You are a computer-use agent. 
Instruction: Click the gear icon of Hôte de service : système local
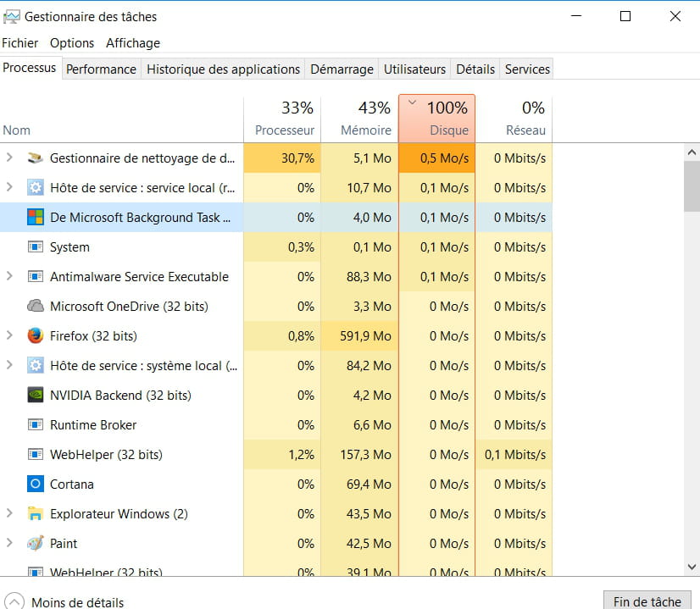(x=36, y=365)
